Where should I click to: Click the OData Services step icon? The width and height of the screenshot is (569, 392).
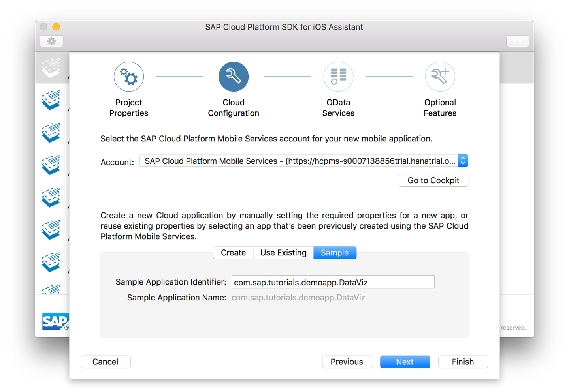(338, 77)
